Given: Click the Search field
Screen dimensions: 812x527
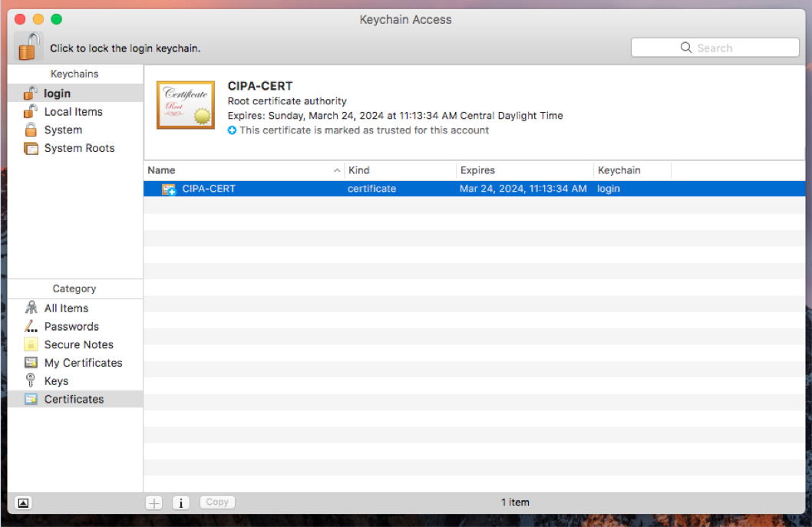Looking at the screenshot, I should [715, 48].
